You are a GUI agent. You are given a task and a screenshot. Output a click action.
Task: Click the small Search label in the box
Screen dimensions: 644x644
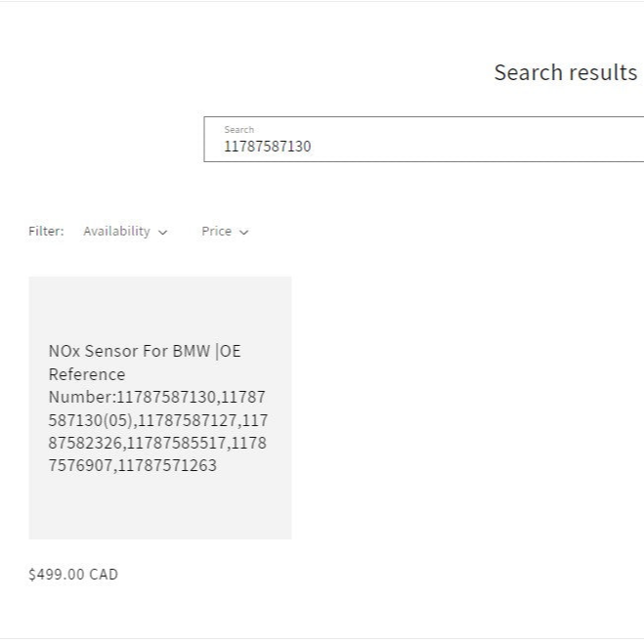[x=238, y=129]
